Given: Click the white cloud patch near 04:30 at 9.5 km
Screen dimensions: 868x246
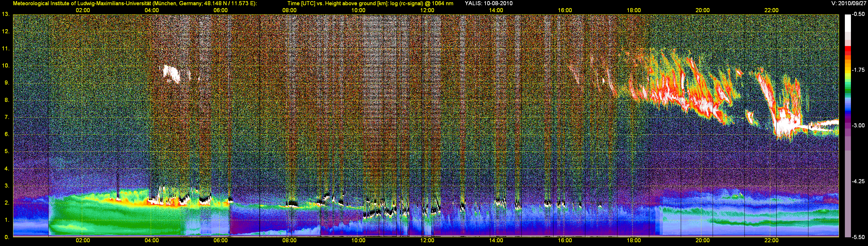Looking at the screenshot, I should pyautogui.click(x=171, y=74).
